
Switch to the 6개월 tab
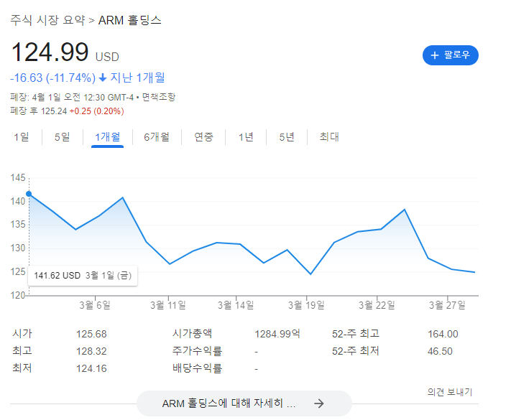(x=157, y=137)
